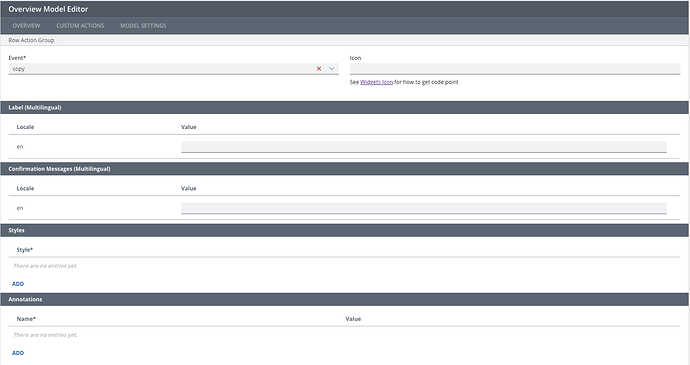Focus the Label en value field
The width and height of the screenshot is (690, 365).
pyautogui.click(x=424, y=147)
